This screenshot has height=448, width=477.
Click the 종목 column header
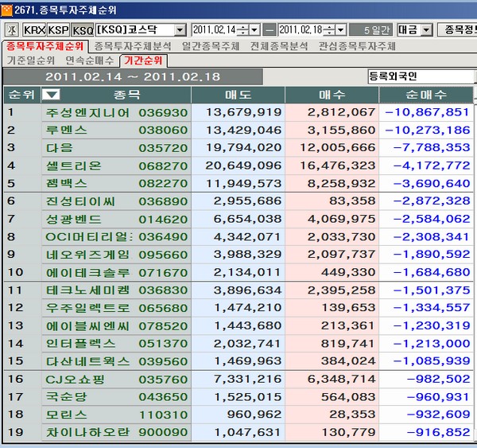click(127, 95)
